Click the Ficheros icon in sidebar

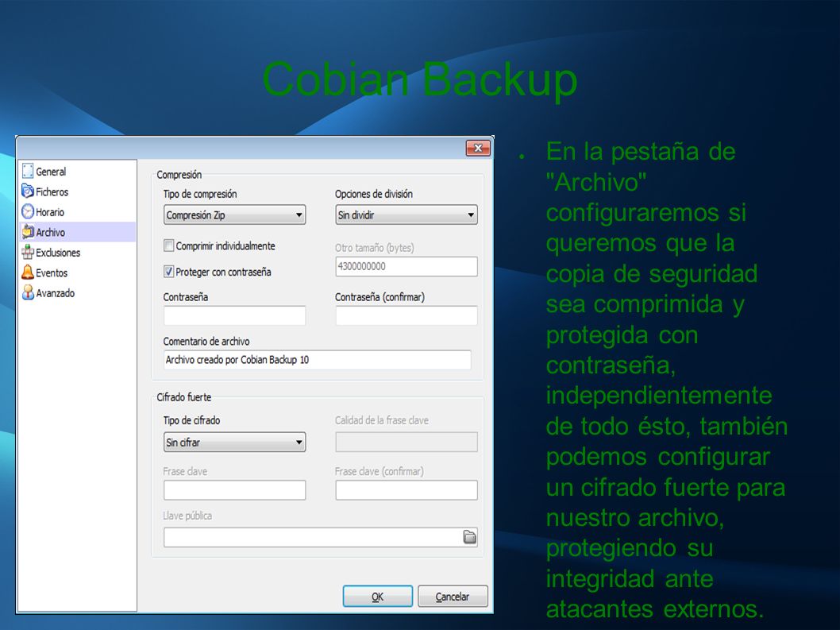coord(28,191)
